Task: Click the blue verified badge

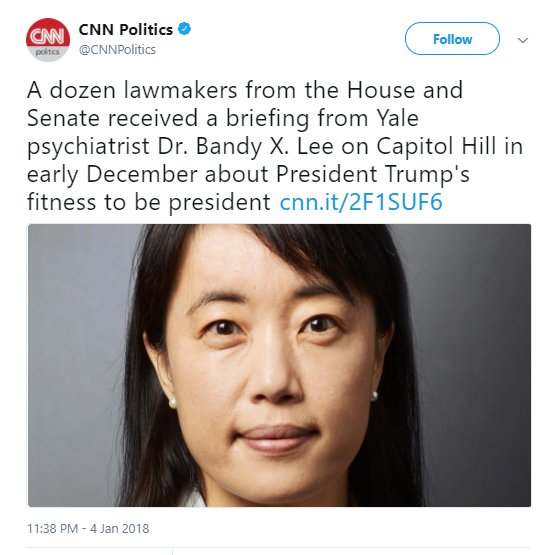Action: coord(184,29)
